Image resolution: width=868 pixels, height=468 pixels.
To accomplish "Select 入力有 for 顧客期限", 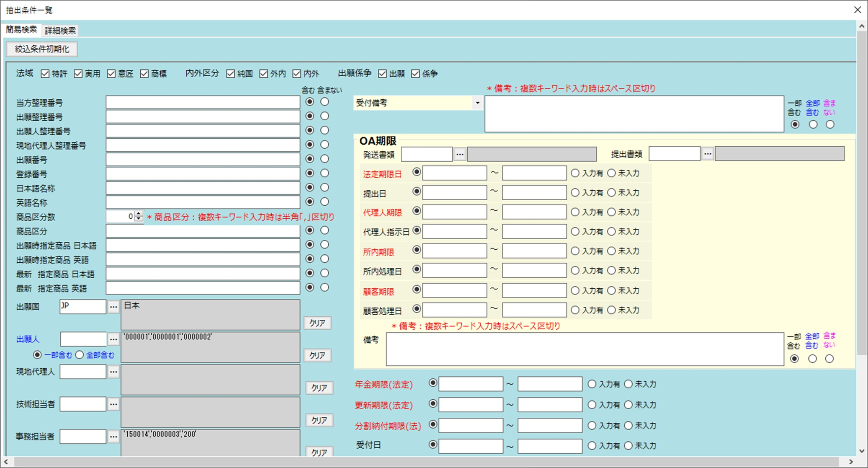I will coord(575,290).
